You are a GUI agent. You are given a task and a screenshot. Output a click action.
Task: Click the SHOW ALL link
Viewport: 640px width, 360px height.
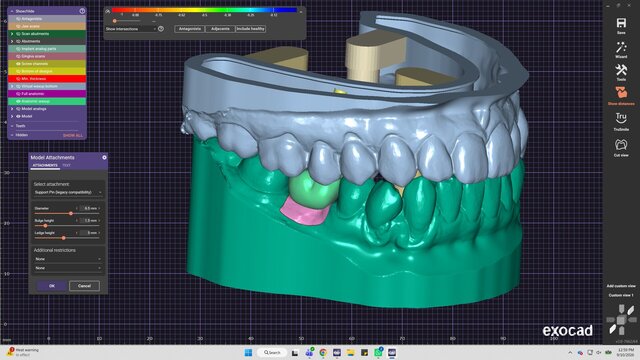(x=73, y=135)
